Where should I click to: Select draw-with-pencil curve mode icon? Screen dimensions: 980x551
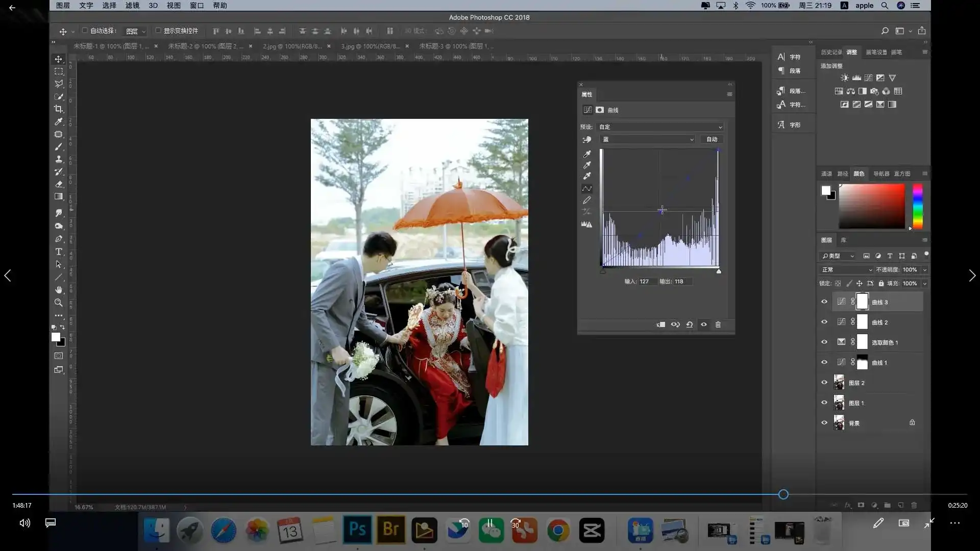click(587, 200)
